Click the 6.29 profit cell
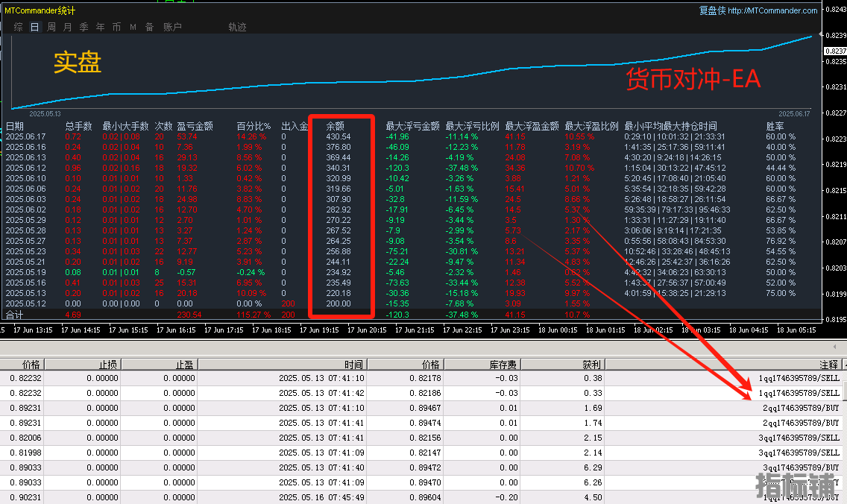This screenshot has width=847, height=504. point(593,467)
